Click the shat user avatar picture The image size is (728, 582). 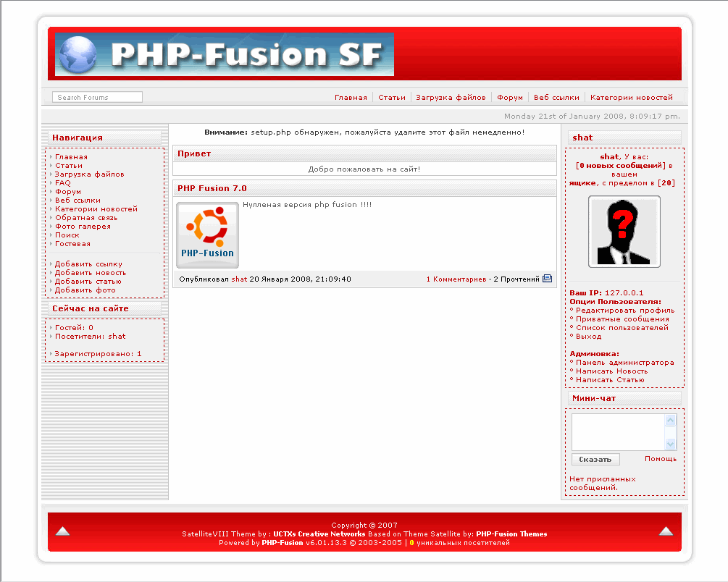tap(624, 232)
